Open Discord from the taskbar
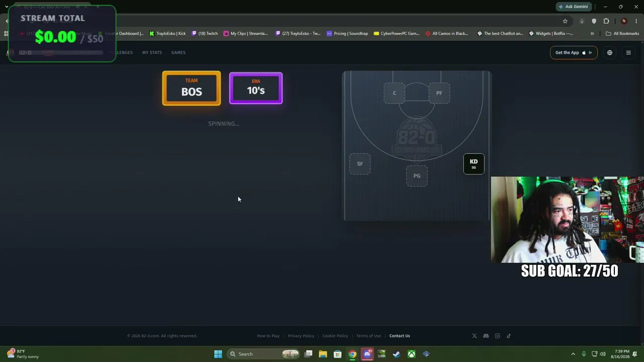The height and width of the screenshot is (362, 644). coord(367,354)
